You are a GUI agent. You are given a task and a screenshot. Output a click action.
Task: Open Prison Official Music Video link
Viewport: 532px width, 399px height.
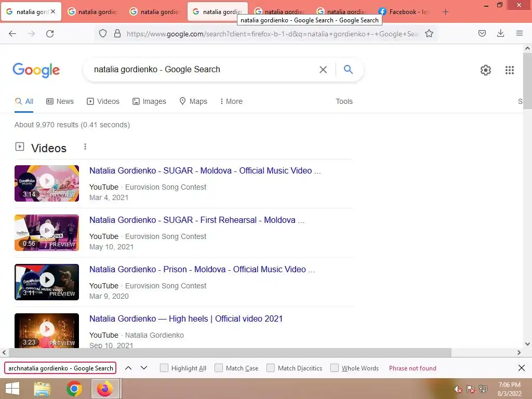(202, 270)
